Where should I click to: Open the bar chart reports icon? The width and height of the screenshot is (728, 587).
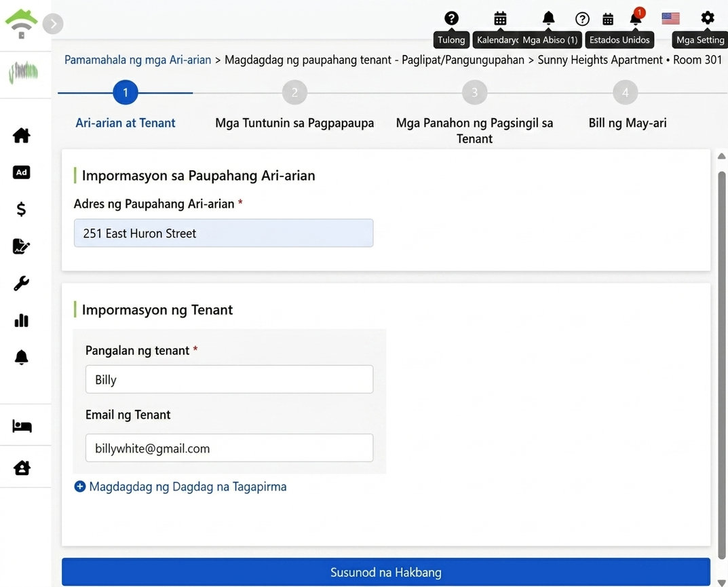click(x=21, y=320)
